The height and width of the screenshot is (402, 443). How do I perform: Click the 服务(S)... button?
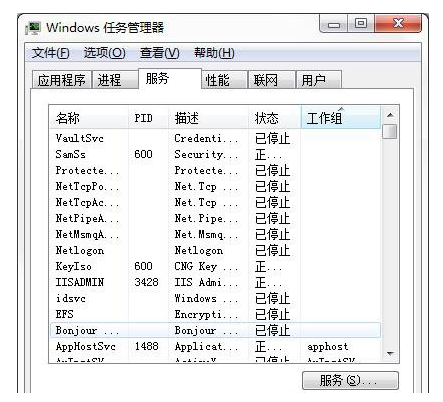tap(350, 380)
